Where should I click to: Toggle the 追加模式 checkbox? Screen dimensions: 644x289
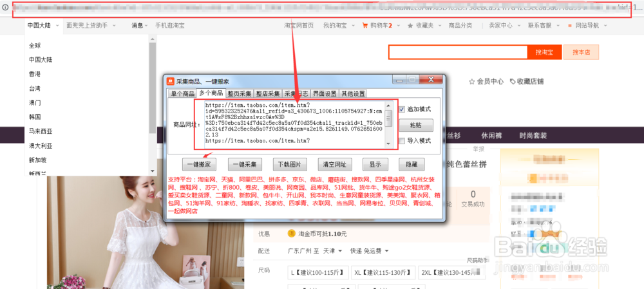[x=402, y=109]
